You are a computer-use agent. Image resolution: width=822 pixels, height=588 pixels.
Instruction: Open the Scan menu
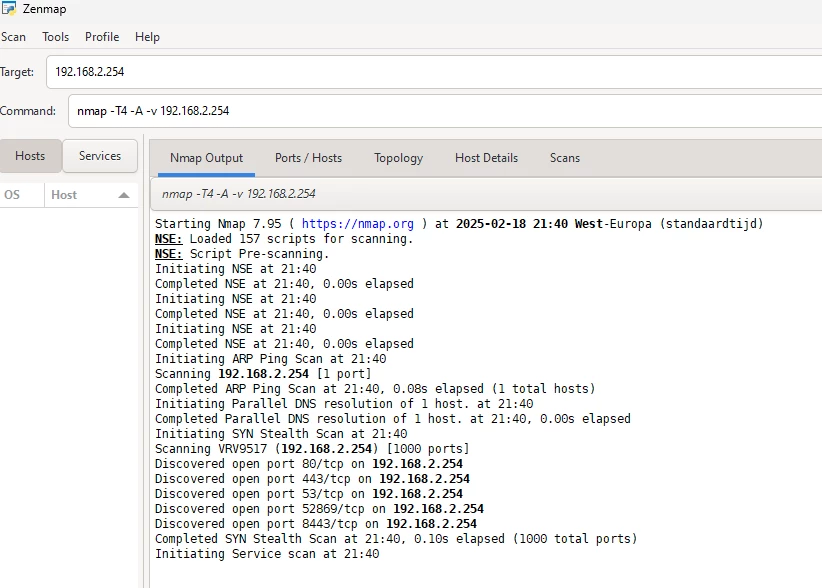[x=13, y=37]
